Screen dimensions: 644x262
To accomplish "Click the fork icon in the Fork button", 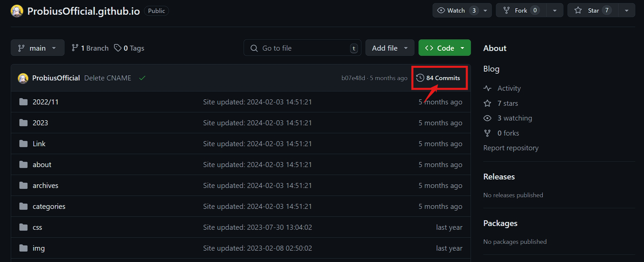I will [506, 10].
